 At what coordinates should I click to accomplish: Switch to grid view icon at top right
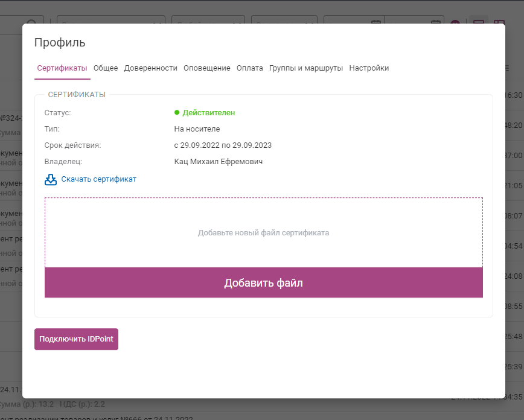click(499, 23)
